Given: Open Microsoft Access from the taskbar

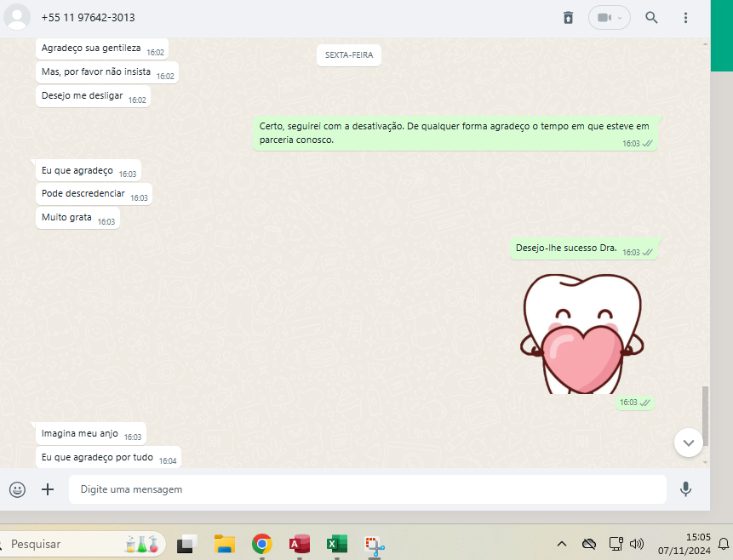Looking at the screenshot, I should 299,544.
